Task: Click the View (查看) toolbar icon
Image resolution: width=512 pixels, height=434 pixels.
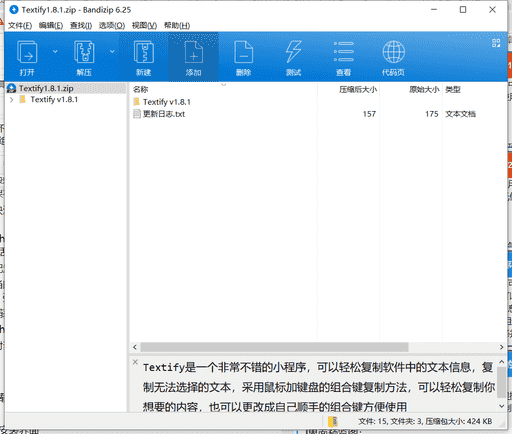Action: 344,52
